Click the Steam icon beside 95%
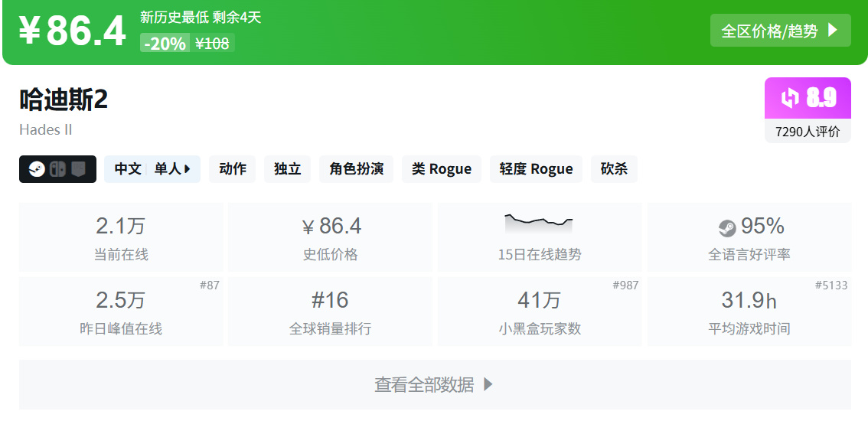Screen dimensions: 868x434 [727, 227]
